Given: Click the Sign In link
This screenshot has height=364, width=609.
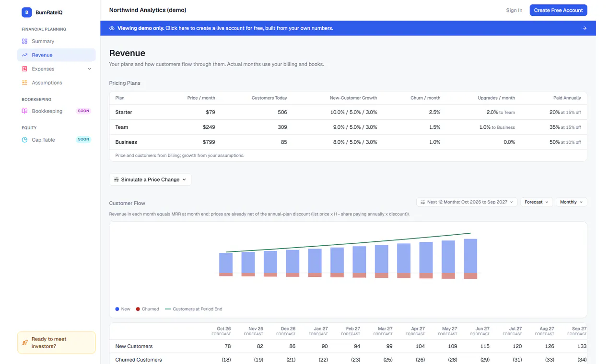Looking at the screenshot, I should pyautogui.click(x=514, y=10).
